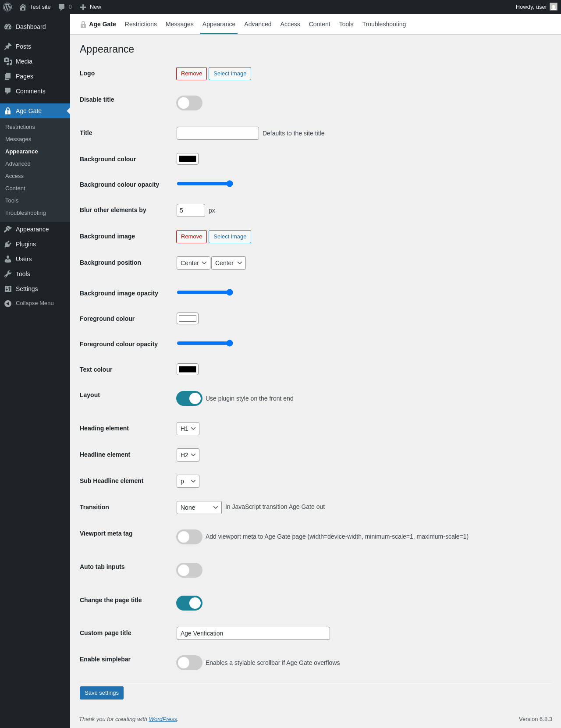561x728 pixels.
Task: Click the New plus icon
Action: click(83, 7)
